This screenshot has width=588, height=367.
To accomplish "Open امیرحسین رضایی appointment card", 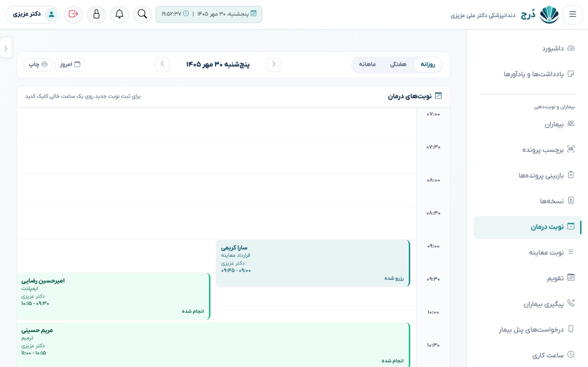I will point(114,296).
